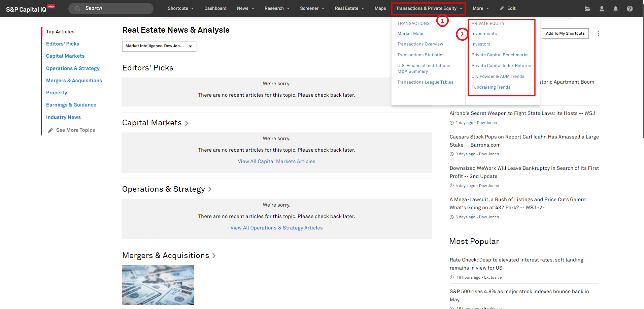Click the Edit link in the top bar
Image resolution: width=644 pixels, height=309 pixels.
pyautogui.click(x=511, y=8)
